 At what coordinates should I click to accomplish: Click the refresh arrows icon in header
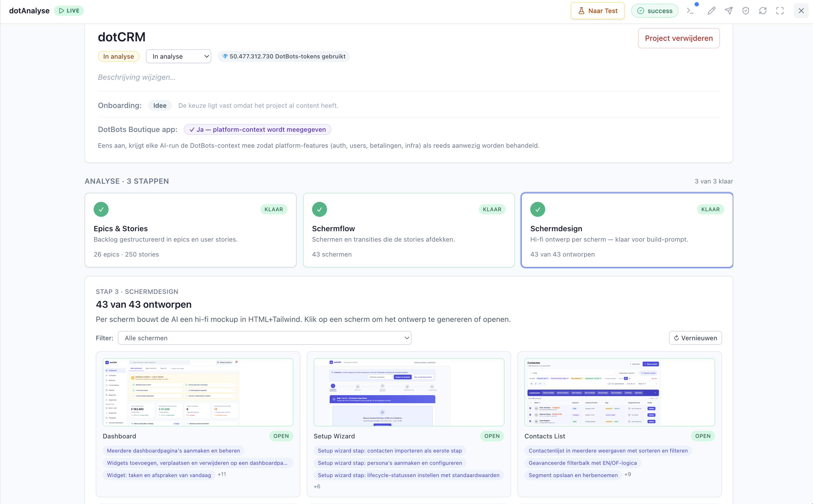tap(763, 11)
